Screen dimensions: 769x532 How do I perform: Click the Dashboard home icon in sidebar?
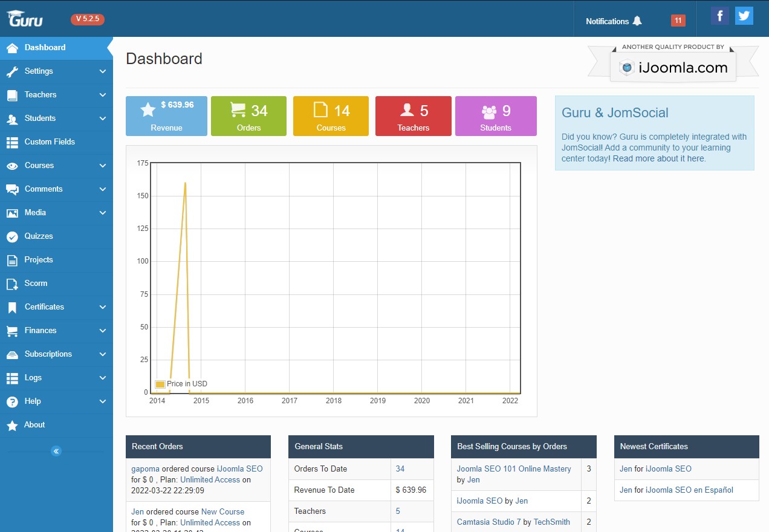click(x=12, y=48)
